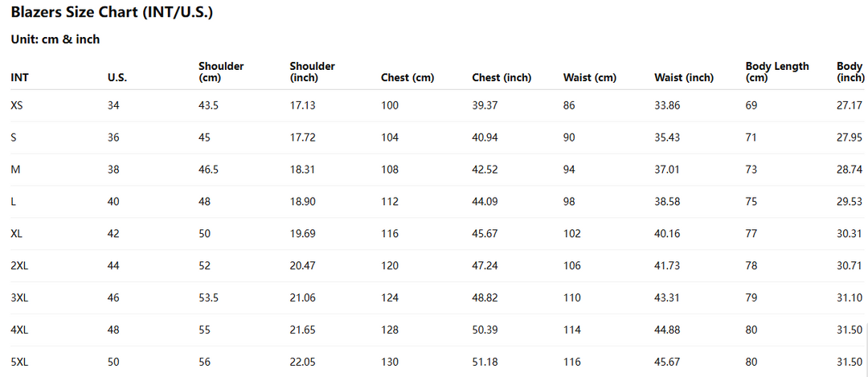Click shoulder inch value 17.13
The image size is (868, 377).
pyautogui.click(x=303, y=105)
